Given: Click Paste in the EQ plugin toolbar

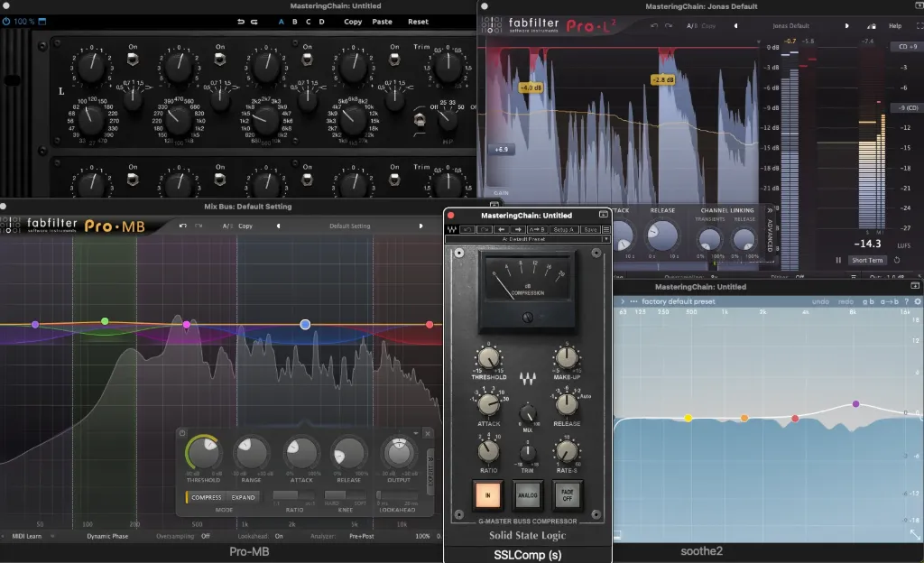Looking at the screenshot, I should (x=382, y=22).
